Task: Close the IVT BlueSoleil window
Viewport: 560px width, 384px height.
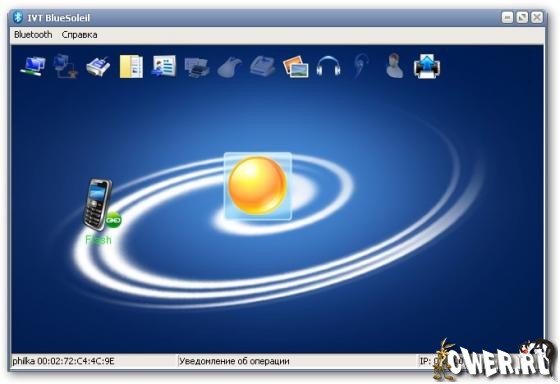Action: pos(537,18)
